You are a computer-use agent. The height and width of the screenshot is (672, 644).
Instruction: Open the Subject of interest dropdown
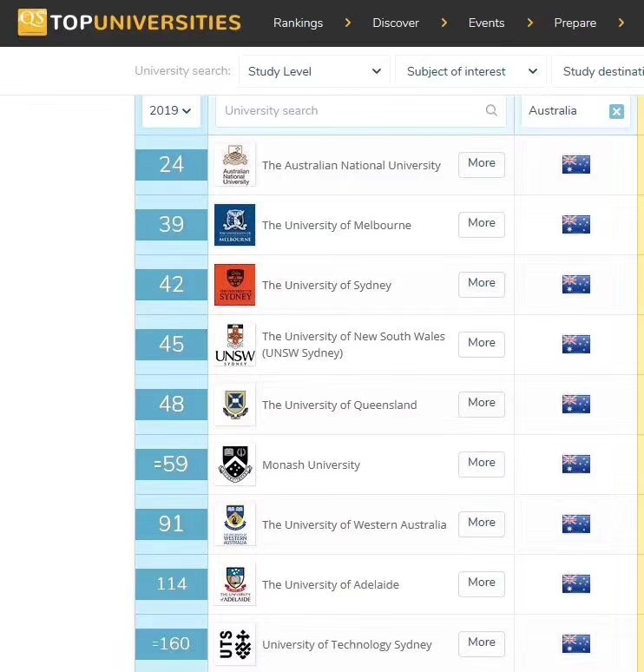pyautogui.click(x=471, y=71)
